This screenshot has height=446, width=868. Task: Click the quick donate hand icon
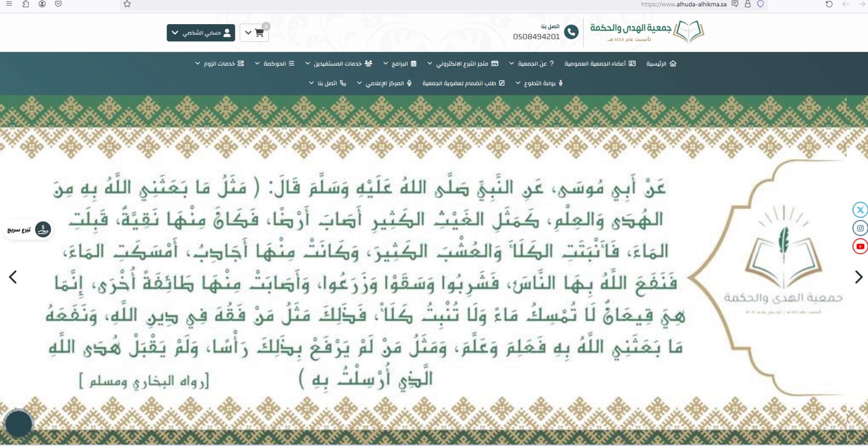tap(43, 229)
